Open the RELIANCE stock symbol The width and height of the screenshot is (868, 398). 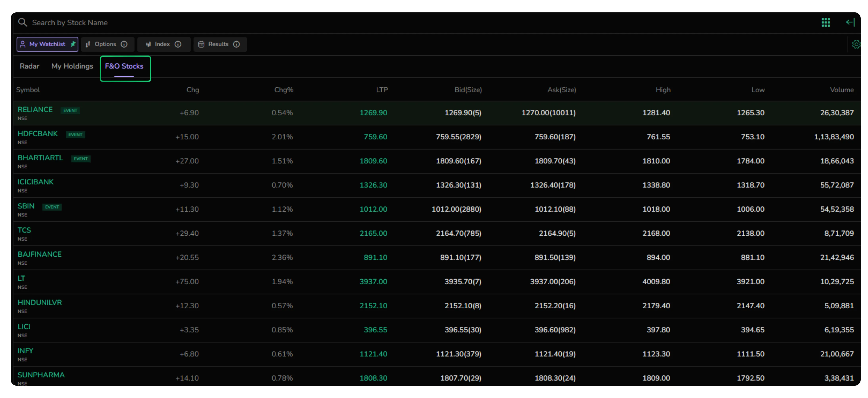(x=35, y=109)
